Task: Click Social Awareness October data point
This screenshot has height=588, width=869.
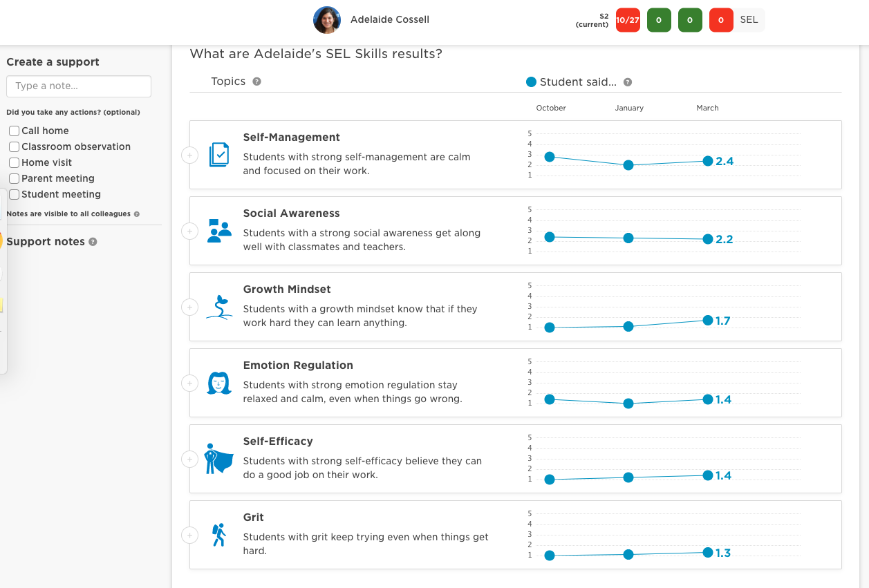Action: coord(550,237)
